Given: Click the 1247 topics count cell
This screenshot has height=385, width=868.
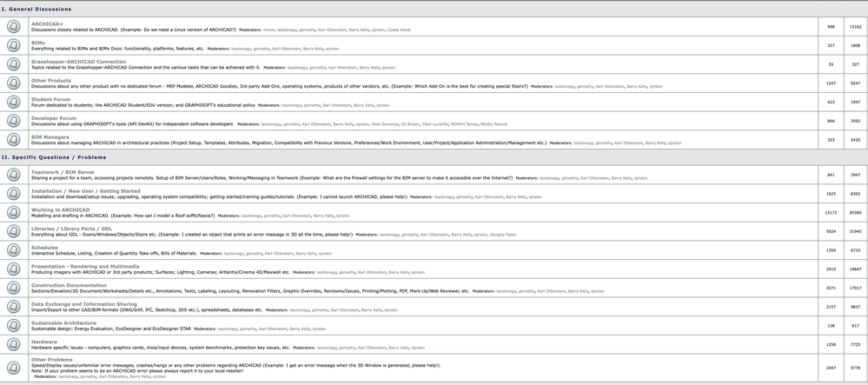Looking at the screenshot, I should click(831, 83).
